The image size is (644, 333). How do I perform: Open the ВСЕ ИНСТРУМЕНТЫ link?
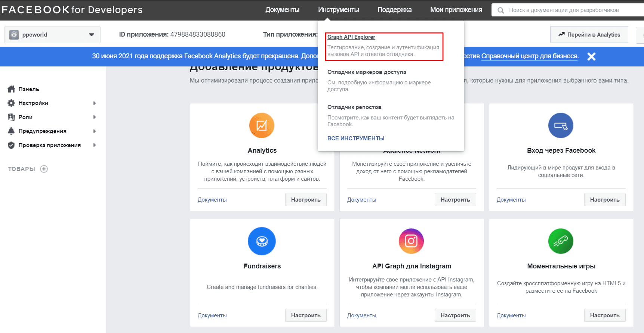pos(356,139)
